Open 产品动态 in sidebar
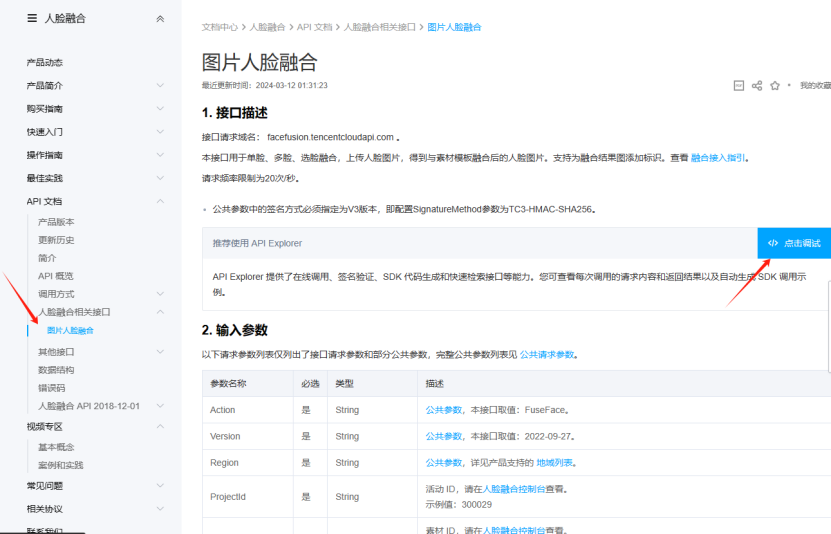Viewport: 831px width, 534px height. tap(45, 63)
